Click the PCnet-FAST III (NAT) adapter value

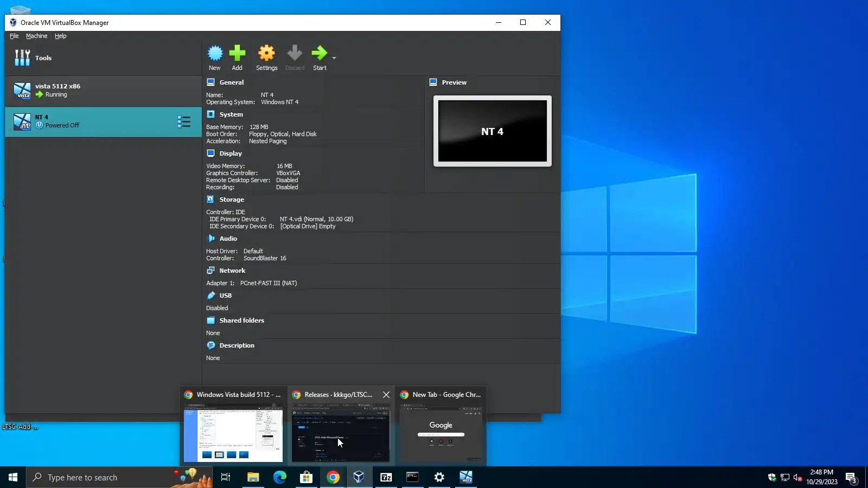[x=269, y=283]
